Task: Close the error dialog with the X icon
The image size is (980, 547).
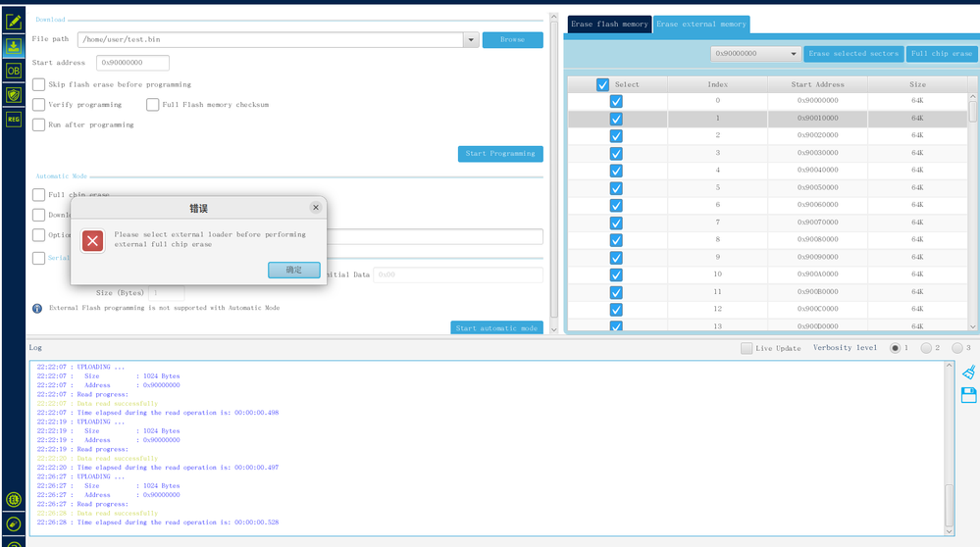Action: point(316,207)
